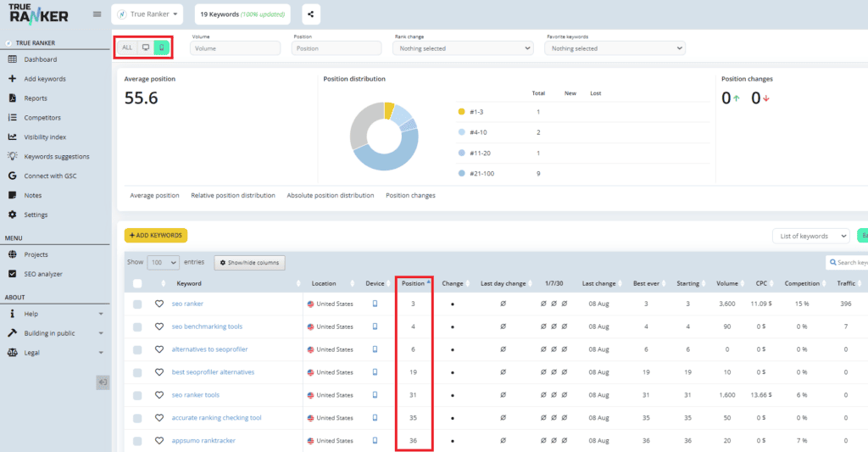
Task: Open Competitors in the sidebar menu
Action: pos(42,117)
